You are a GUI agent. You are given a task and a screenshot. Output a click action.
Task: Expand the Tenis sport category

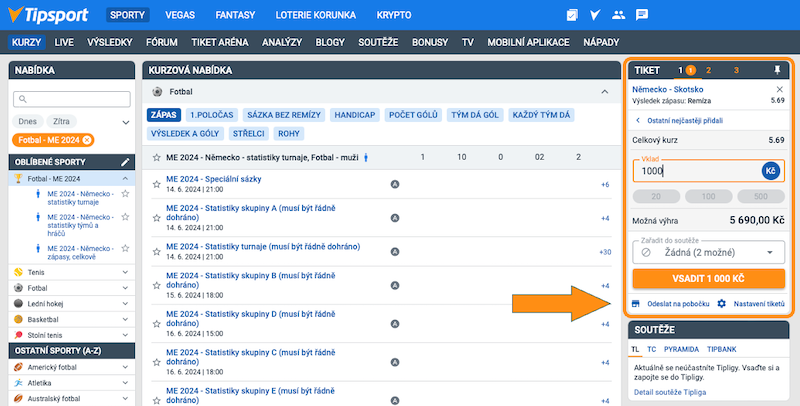[x=125, y=271]
